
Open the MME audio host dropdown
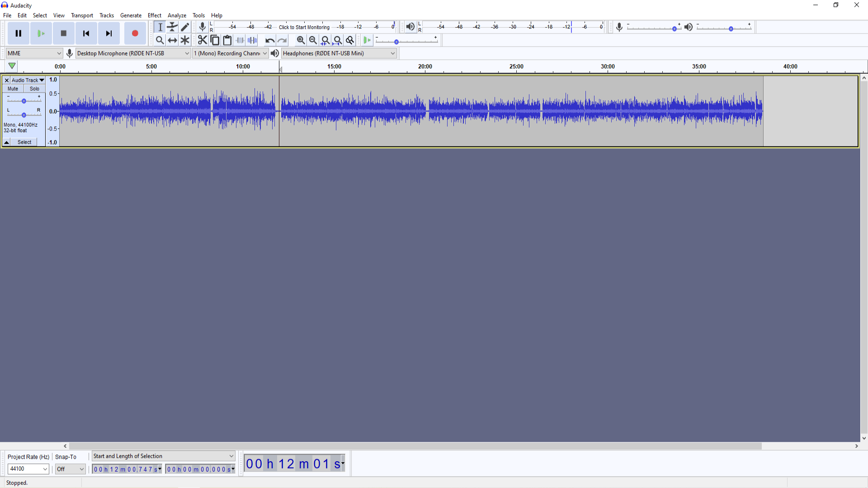coord(34,53)
